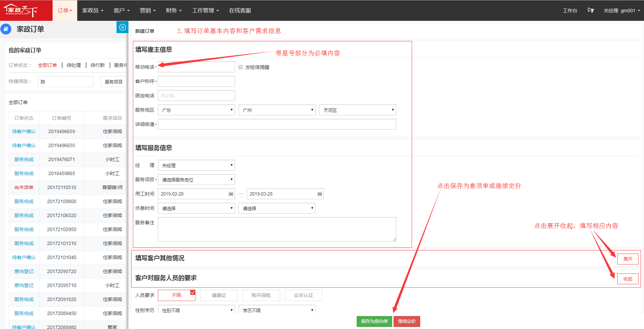Click the 订单编号 column header
Image resolution: width=644 pixels, height=329 pixels.
coord(61,118)
